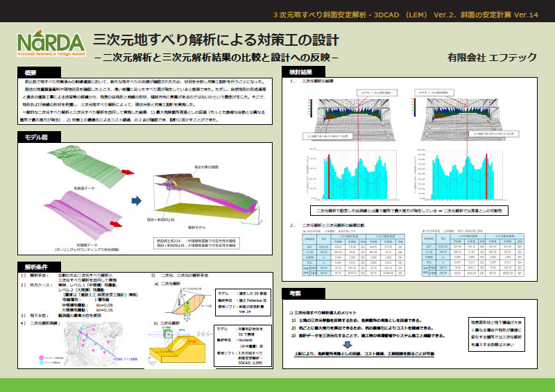Select the 解析条件 section header

tap(39, 267)
